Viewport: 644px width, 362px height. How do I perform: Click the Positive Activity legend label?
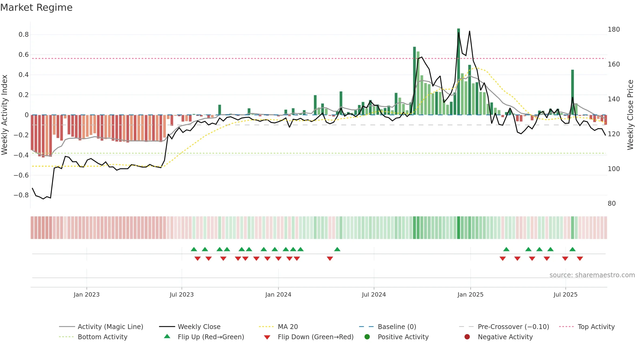[403, 337]
